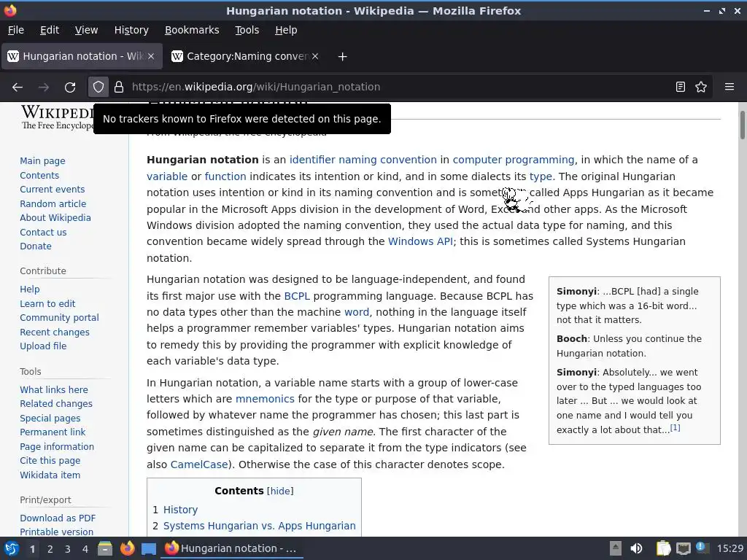Screen dimensions: 747x560
Task: Hide the Contents box via [hide]
Action: click(280, 491)
